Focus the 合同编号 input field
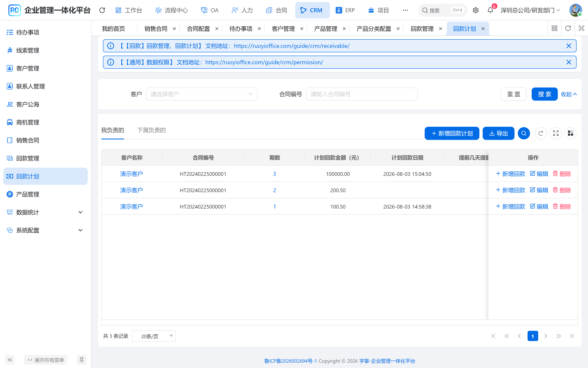The height and width of the screenshot is (368, 588). click(362, 94)
